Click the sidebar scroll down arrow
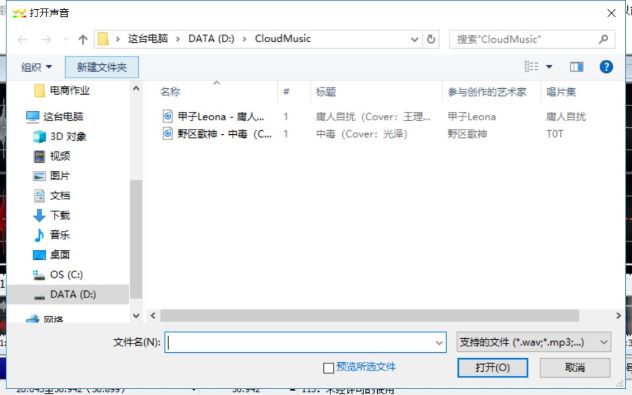This screenshot has width=632, height=395. point(136,316)
